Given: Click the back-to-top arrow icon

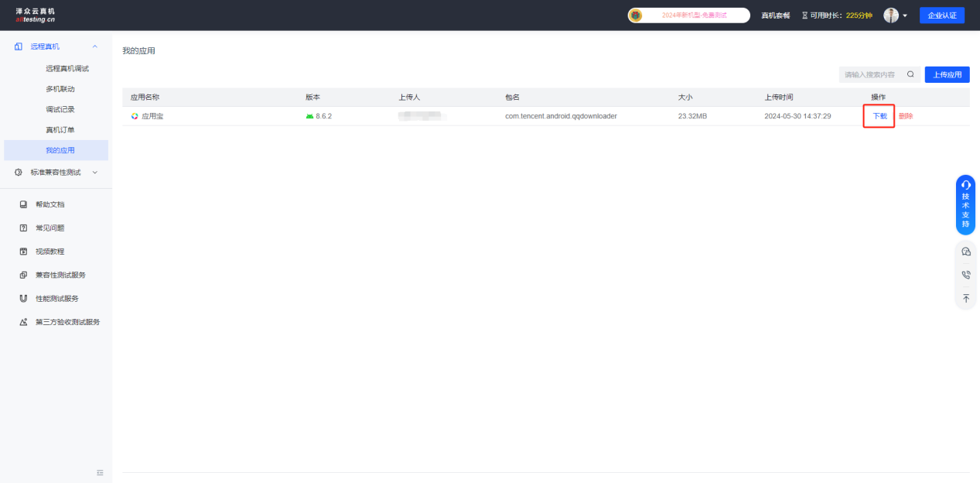Looking at the screenshot, I should pos(965,298).
